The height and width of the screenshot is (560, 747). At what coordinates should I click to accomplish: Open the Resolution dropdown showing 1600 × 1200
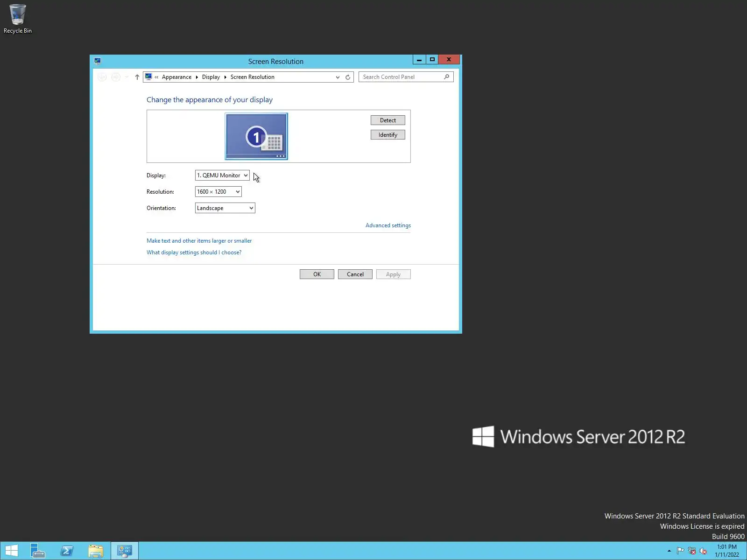tap(218, 192)
